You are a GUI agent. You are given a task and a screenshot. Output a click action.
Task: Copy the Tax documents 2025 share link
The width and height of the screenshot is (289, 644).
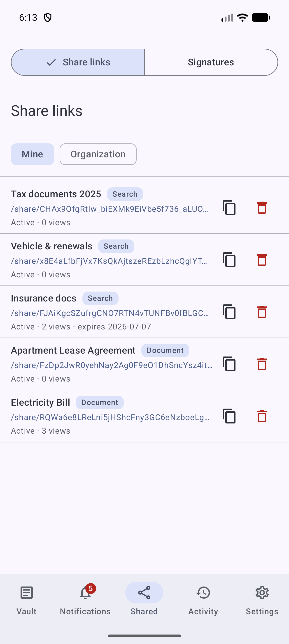tap(229, 208)
